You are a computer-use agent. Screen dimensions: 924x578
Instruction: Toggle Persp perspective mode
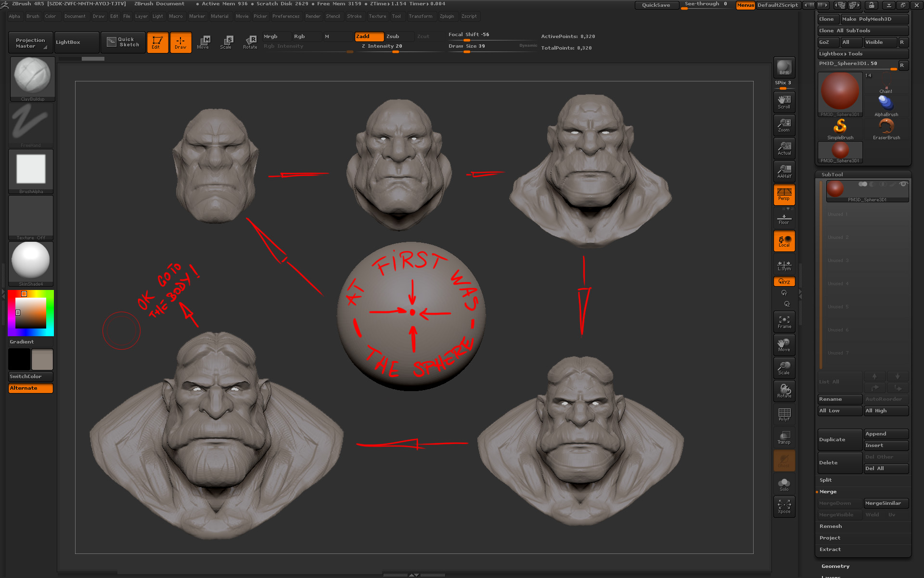point(784,195)
